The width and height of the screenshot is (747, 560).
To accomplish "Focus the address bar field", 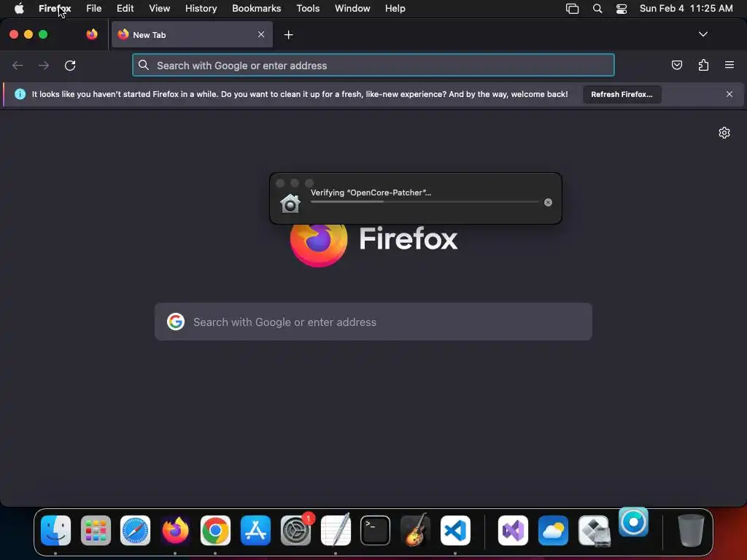I will (373, 65).
